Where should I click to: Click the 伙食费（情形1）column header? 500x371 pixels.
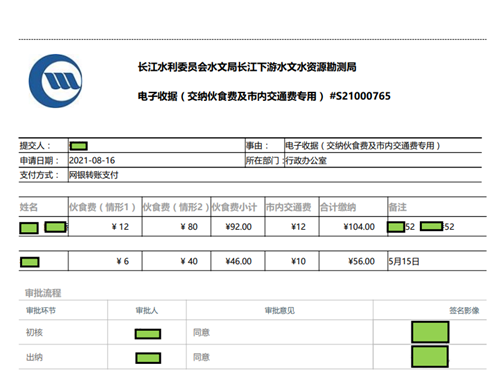coord(102,207)
